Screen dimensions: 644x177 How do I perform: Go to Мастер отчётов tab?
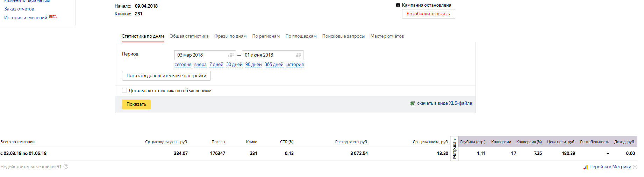(x=387, y=36)
